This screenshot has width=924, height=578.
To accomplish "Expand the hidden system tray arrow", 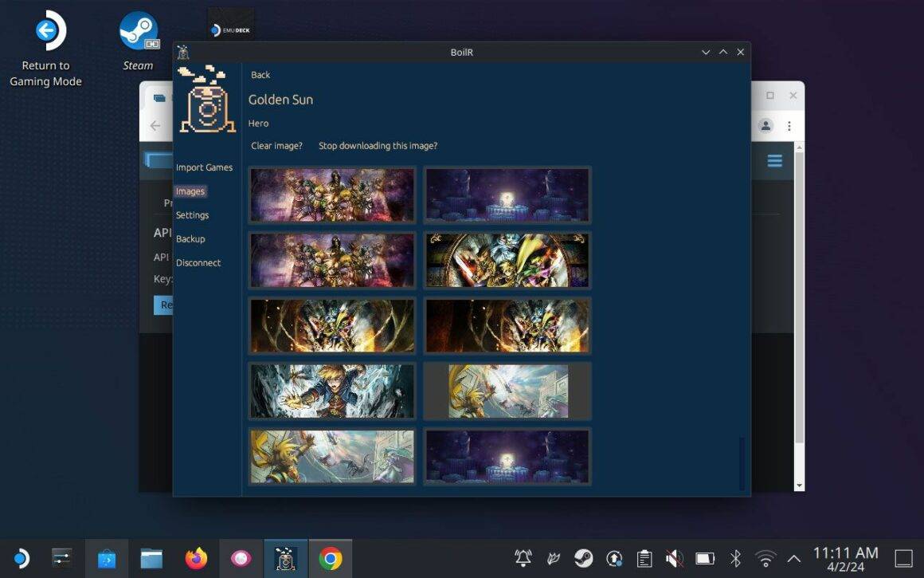I will [x=794, y=559].
